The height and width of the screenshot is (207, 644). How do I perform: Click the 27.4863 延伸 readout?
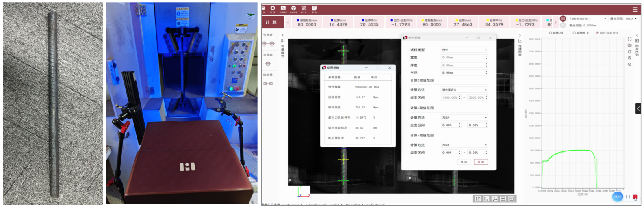(x=463, y=22)
